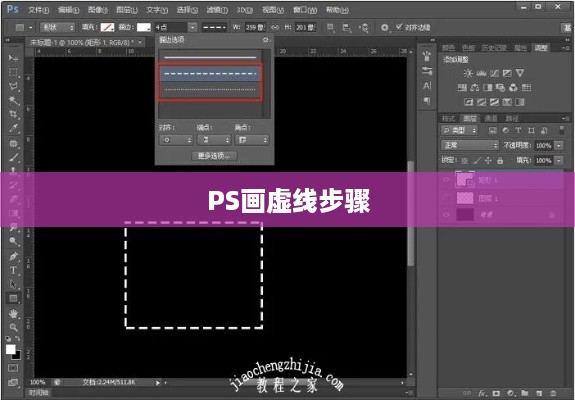This screenshot has width=575, height=400.
Task: Open the Edit menu
Action: click(x=69, y=10)
